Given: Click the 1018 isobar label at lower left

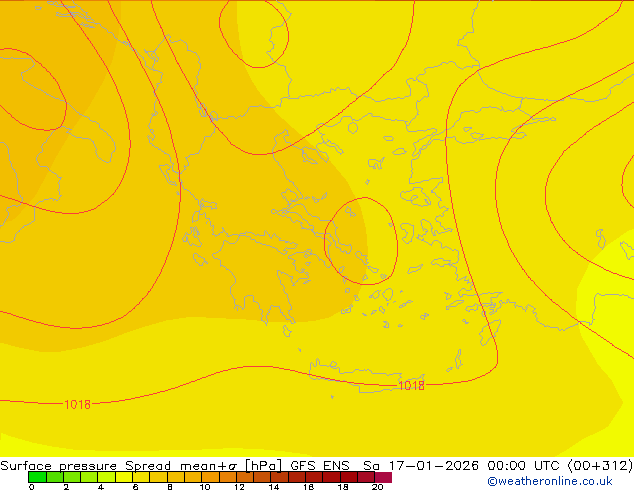Looking at the screenshot, I should [x=78, y=404].
